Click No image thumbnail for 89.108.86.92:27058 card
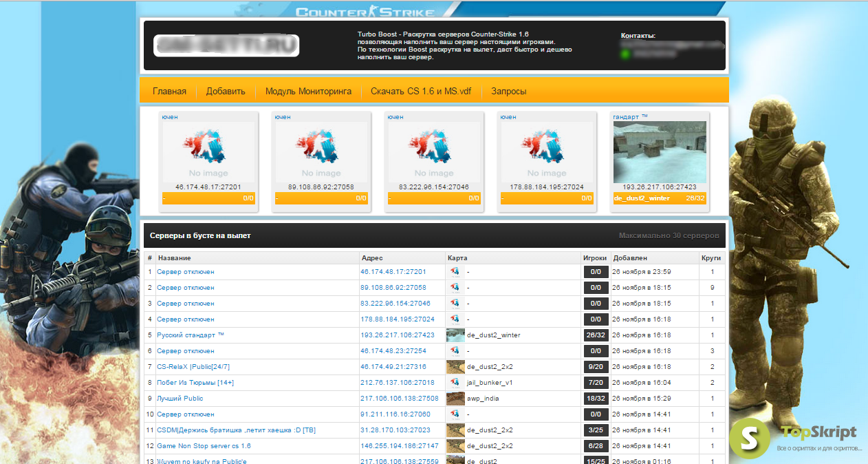This screenshot has width=868, height=464. tap(321, 152)
